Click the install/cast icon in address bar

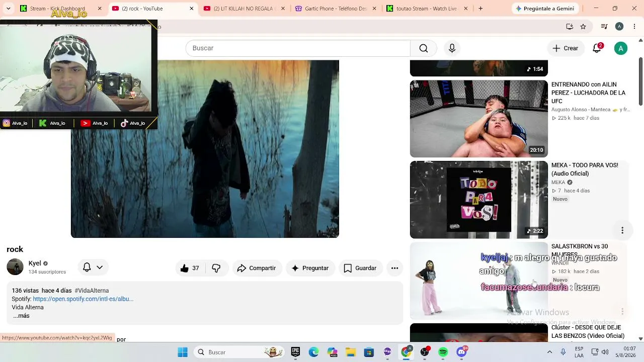(x=570, y=27)
